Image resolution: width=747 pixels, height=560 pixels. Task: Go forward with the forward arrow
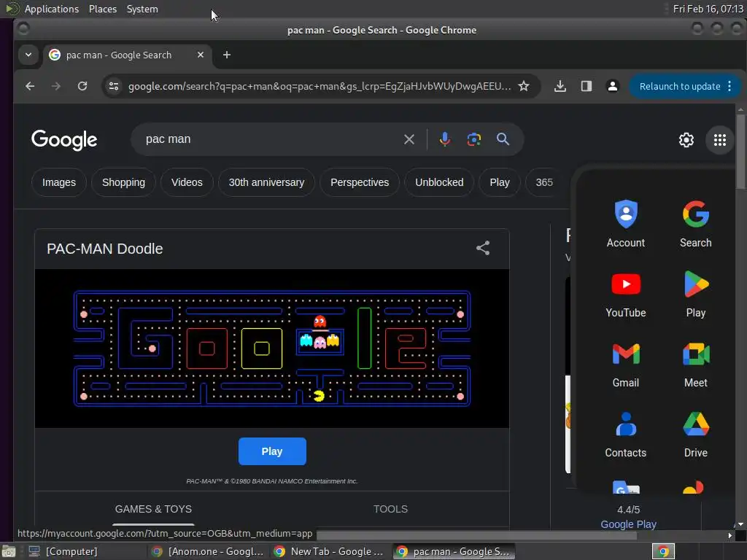click(x=56, y=86)
